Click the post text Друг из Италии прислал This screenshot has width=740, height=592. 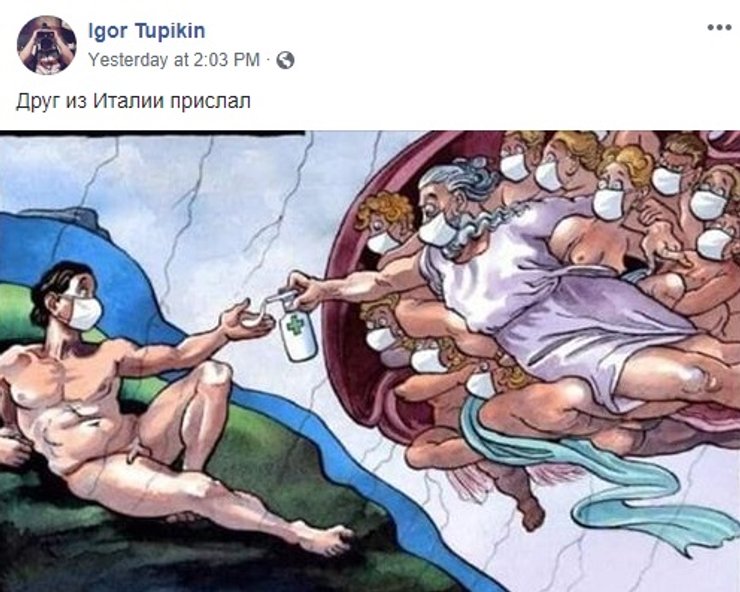(x=134, y=101)
